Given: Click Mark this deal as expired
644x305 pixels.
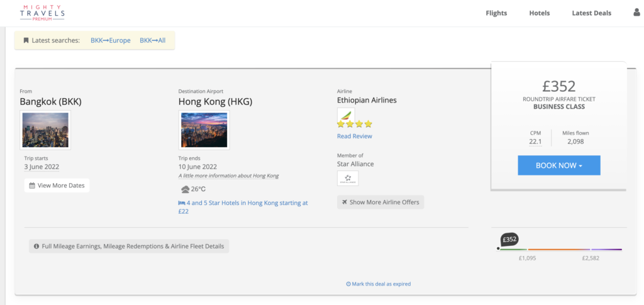Looking at the screenshot, I should tap(378, 284).
